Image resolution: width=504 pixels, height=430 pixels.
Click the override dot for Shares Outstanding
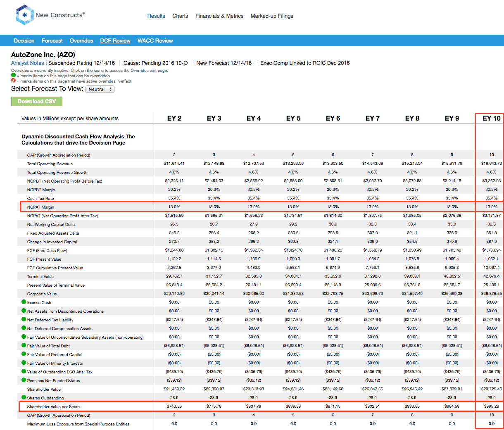coord(24,397)
